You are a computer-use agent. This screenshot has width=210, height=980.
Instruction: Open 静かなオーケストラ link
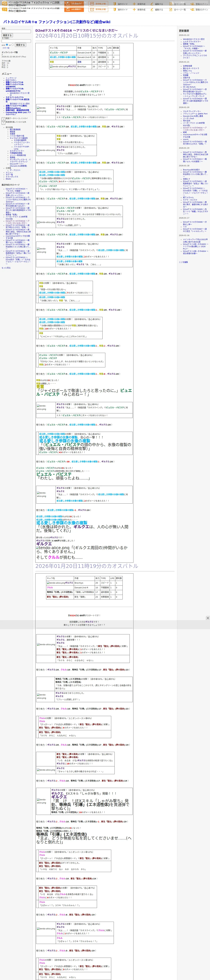191,68
